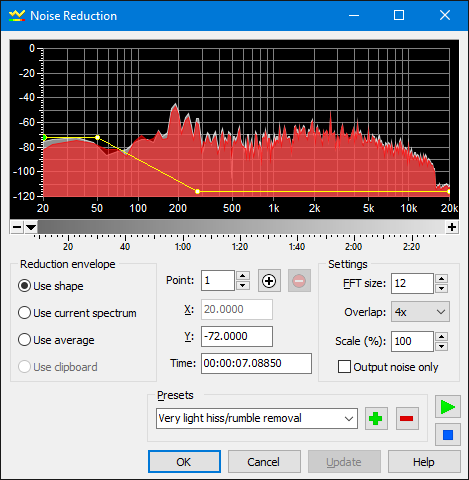This screenshot has width=469, height=480.
Task: Zoom in timeline with plus button
Action: 452,227
